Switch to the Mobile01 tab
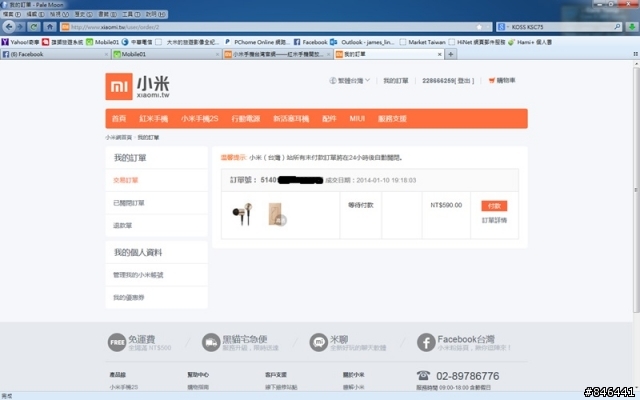This screenshot has height=400, width=640. (167, 54)
